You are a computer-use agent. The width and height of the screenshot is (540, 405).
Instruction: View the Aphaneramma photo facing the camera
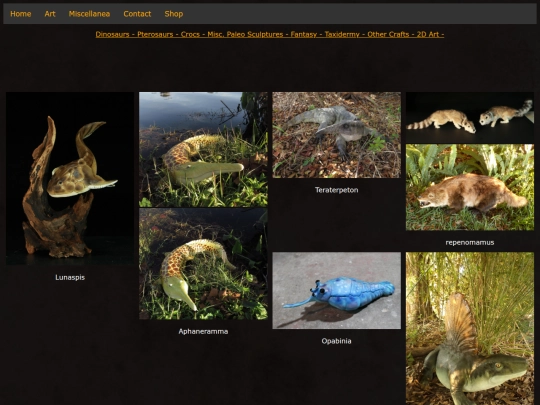(203, 264)
